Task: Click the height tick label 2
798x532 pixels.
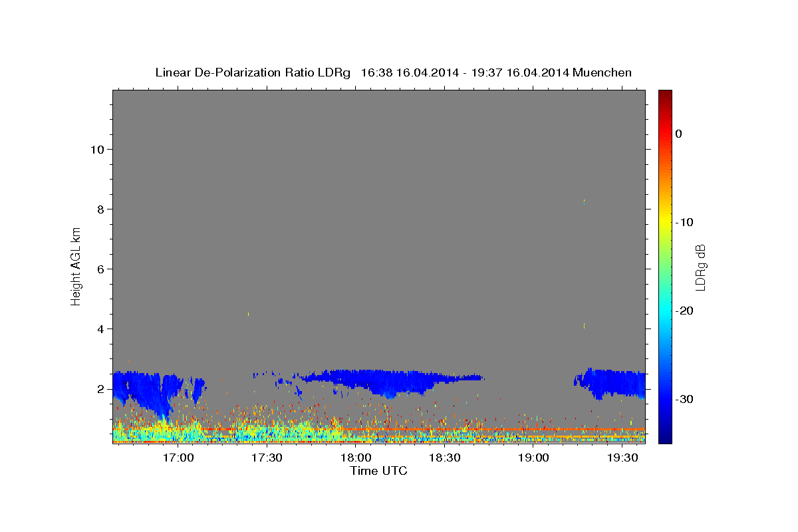Action: (x=101, y=388)
